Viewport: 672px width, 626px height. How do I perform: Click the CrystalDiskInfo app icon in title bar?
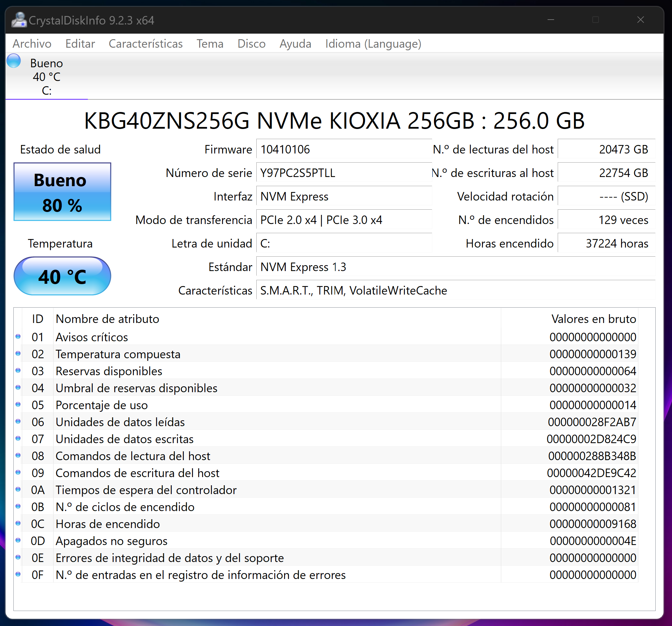[19, 20]
